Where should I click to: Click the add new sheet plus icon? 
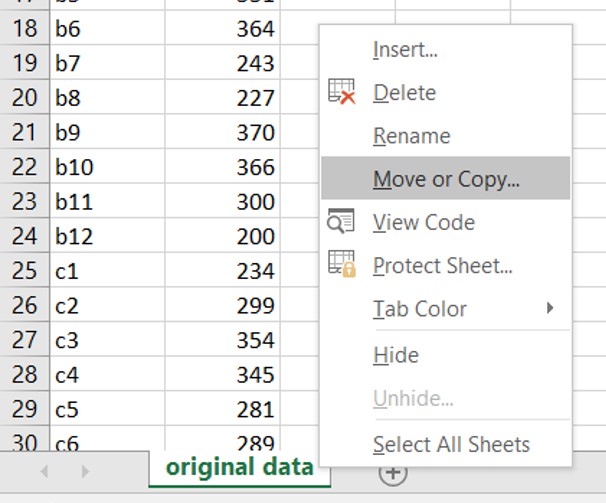[x=393, y=472]
